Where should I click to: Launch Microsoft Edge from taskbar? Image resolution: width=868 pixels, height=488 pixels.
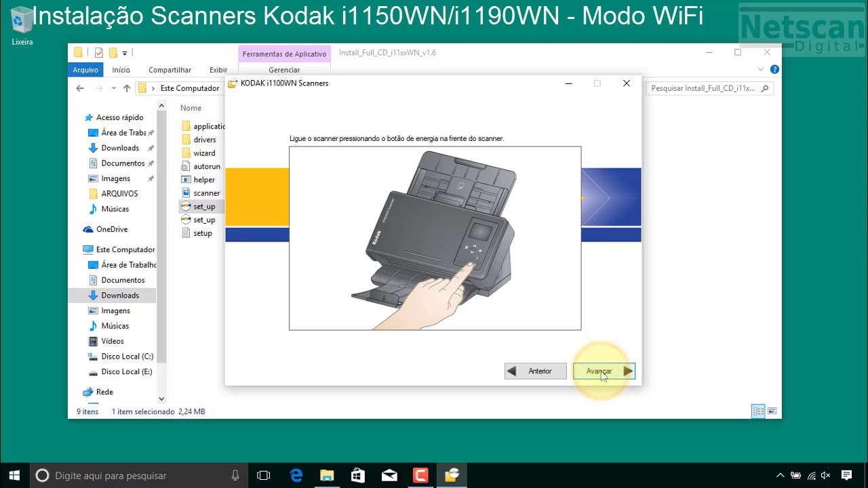296,475
